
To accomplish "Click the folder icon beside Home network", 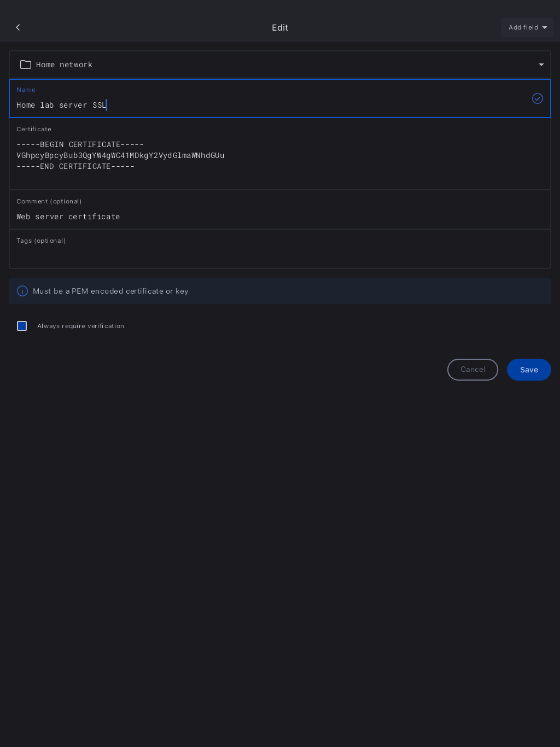I will pyautogui.click(x=26, y=65).
